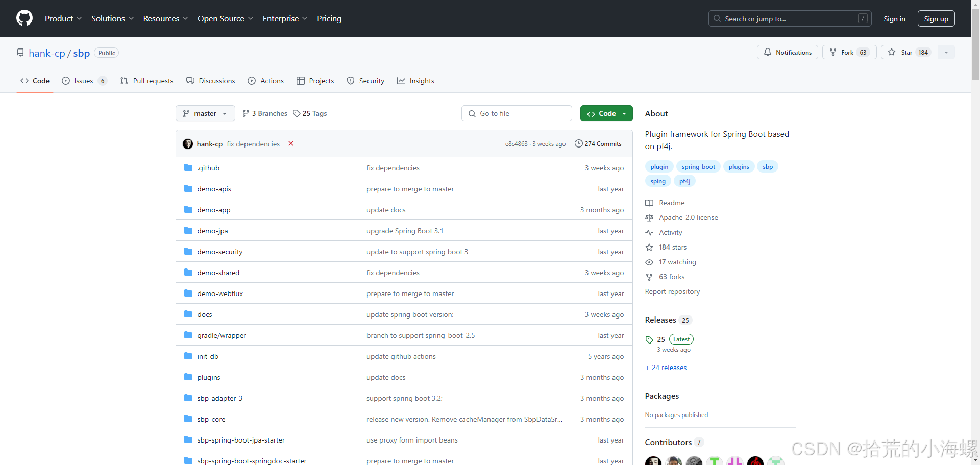Viewport: 980px width, 465px height.
Task: View 3 Branches
Action: point(265,113)
